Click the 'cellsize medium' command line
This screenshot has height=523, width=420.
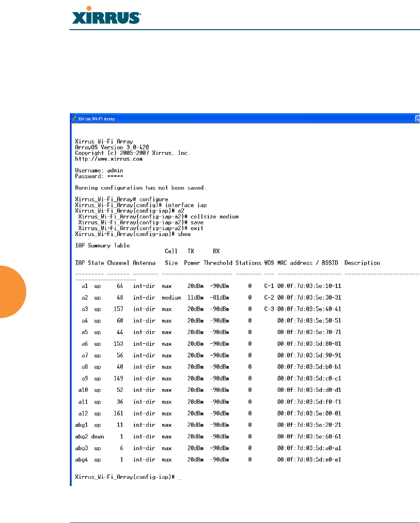click(158, 217)
